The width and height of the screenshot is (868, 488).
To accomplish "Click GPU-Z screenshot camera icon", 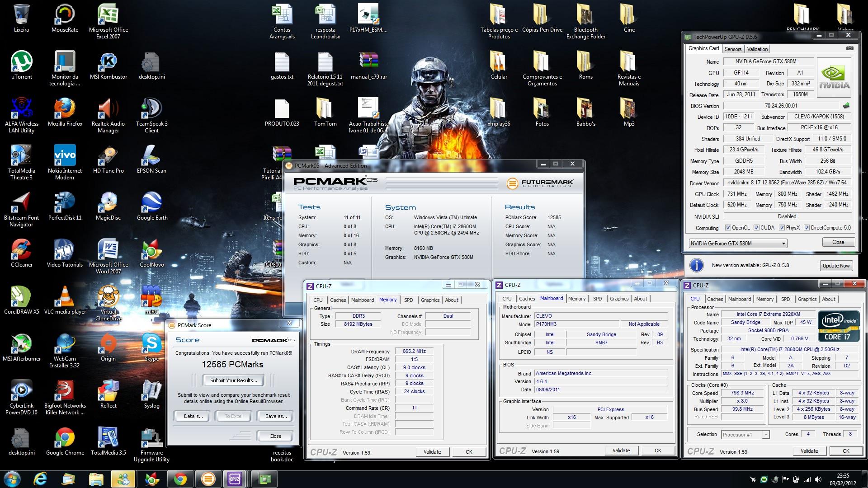I will click(x=850, y=48).
